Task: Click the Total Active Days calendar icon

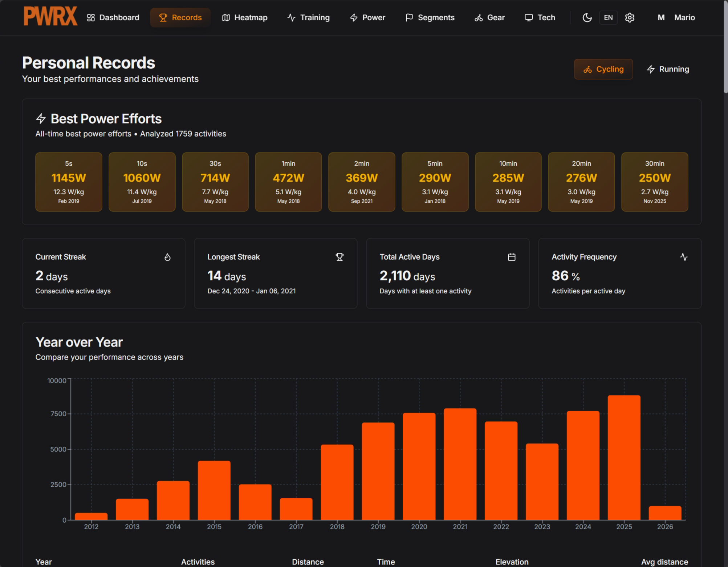Action: coord(512,257)
